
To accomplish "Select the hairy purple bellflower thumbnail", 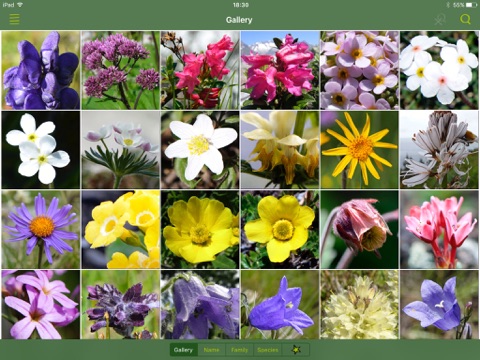I will (200, 305).
